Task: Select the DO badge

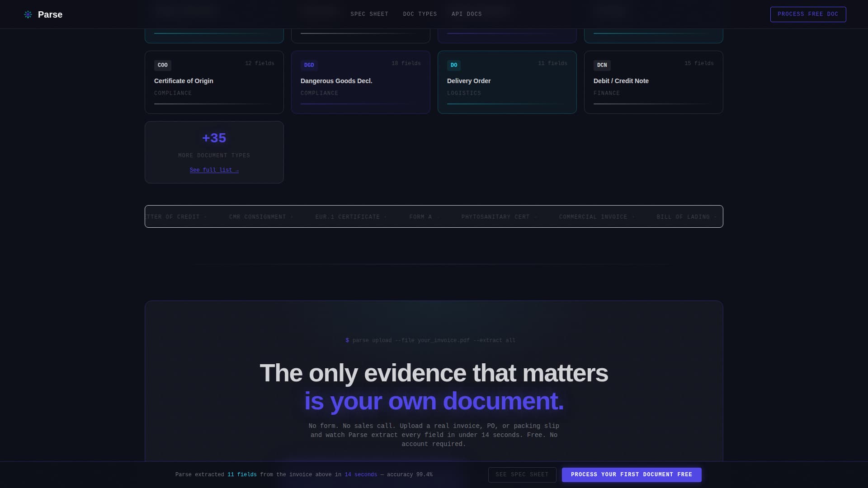Action: [454, 65]
